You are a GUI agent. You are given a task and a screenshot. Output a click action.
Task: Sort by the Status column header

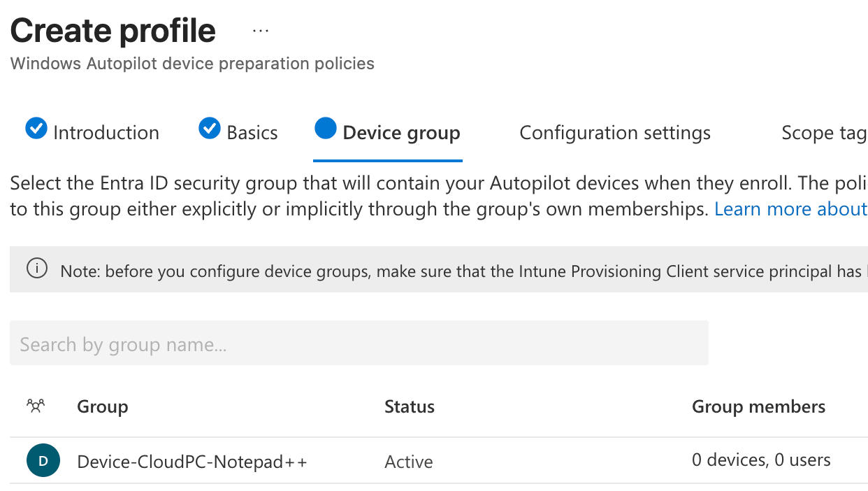pos(410,407)
